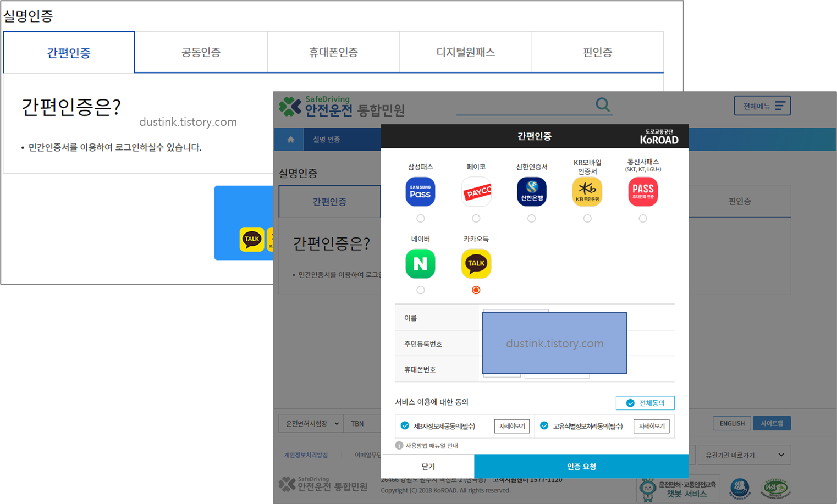The width and height of the screenshot is (837, 504).
Task: Select the KB모바일 인증서 radio button
Action: (587, 218)
